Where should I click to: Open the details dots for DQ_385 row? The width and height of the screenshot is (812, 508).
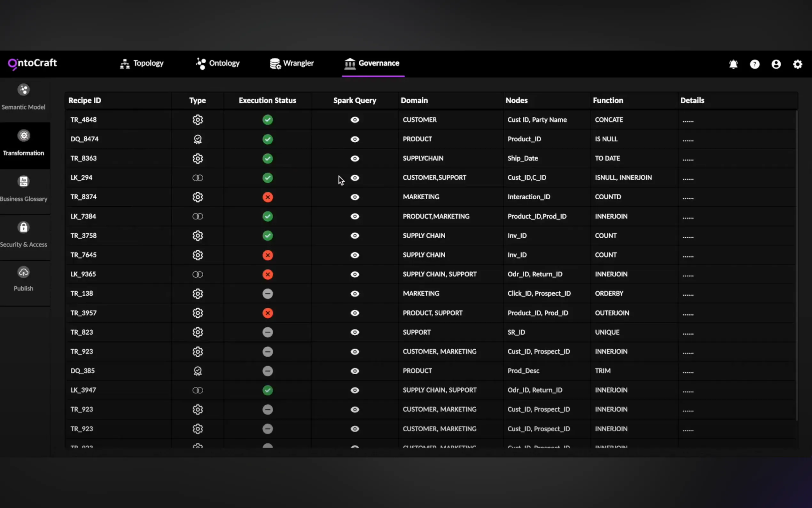688,372
